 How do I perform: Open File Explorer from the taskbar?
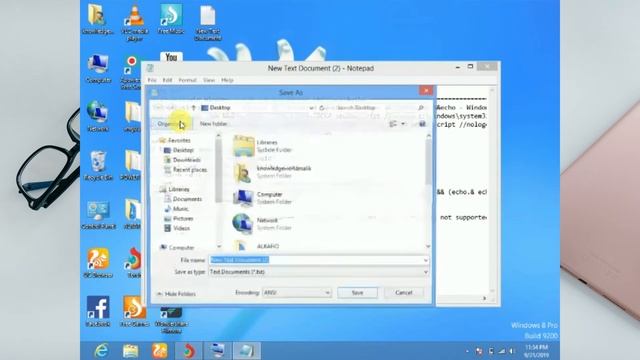point(131,351)
